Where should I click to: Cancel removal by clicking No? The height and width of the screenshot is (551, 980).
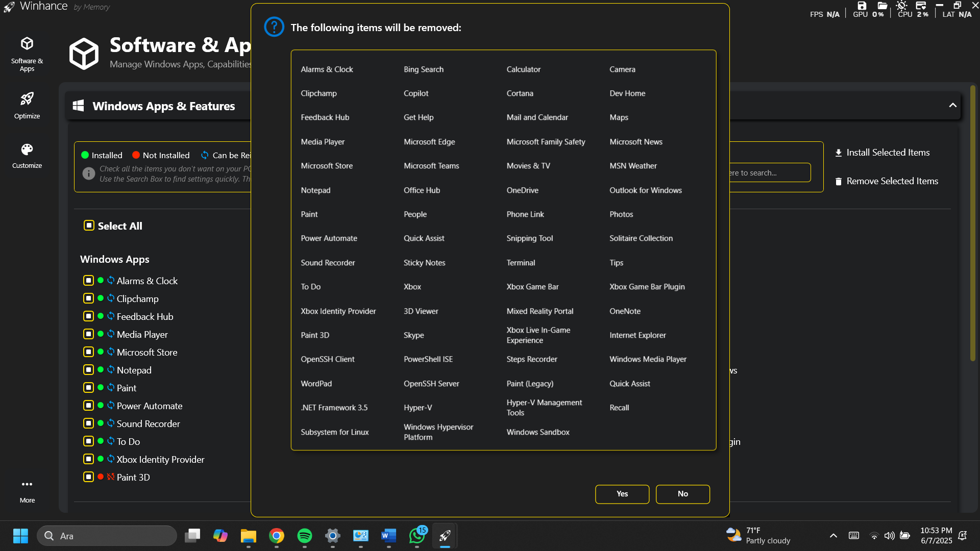click(x=682, y=494)
